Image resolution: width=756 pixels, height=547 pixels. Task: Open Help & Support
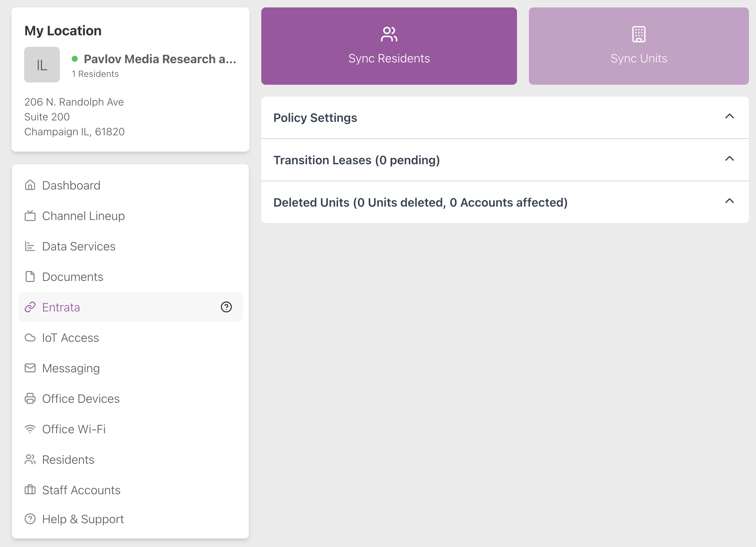(130, 519)
